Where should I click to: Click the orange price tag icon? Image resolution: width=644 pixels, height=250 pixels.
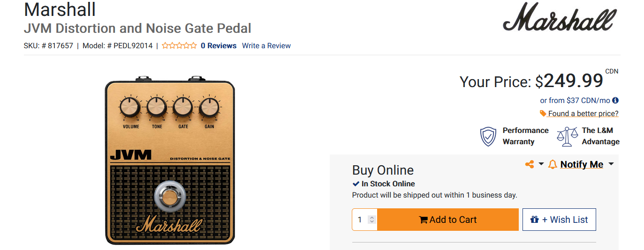[x=543, y=113]
